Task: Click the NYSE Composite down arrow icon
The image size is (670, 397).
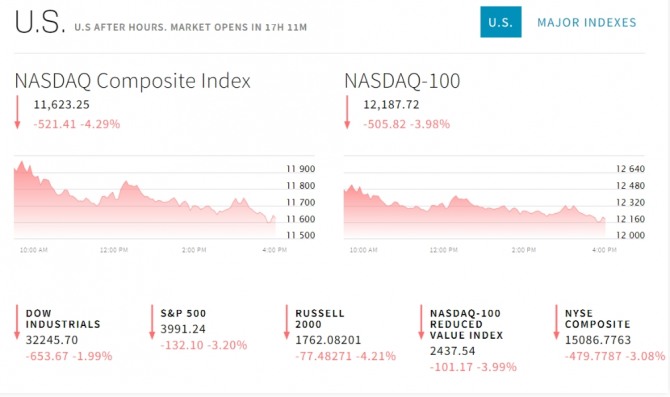Action: click(x=556, y=322)
